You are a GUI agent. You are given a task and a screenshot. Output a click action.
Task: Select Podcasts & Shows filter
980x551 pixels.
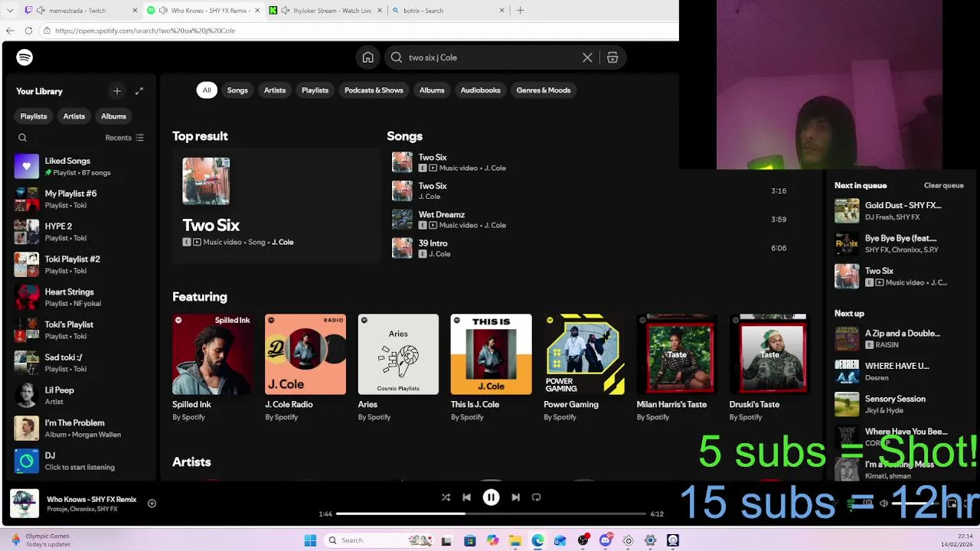point(374,90)
